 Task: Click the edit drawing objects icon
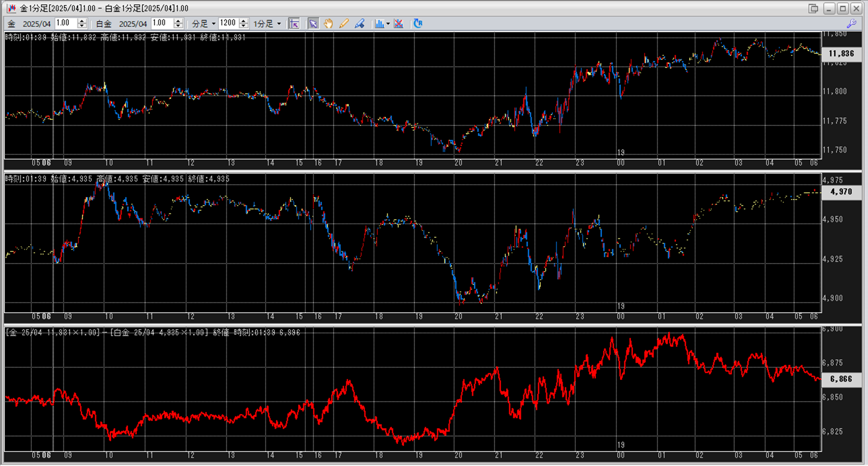click(359, 24)
